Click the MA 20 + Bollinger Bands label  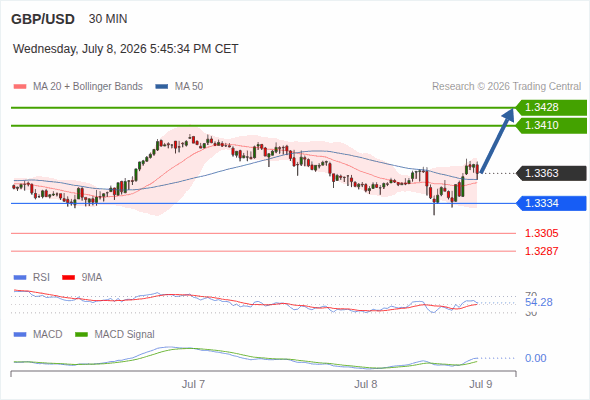coord(88,87)
